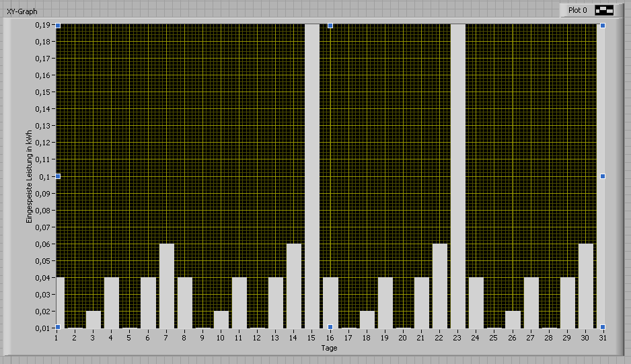Click the short bar above day 26
631x364 pixels.
[x=513, y=320]
